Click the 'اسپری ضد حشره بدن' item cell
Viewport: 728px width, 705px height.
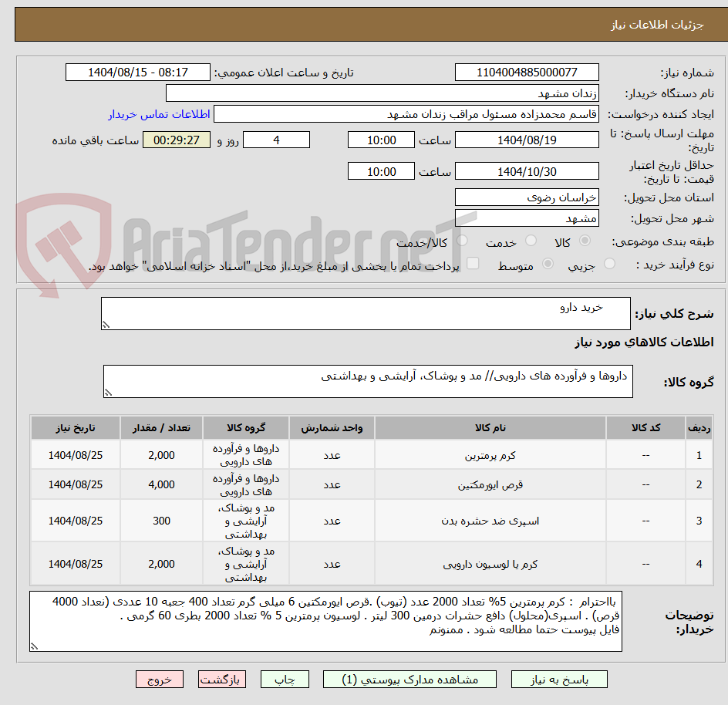coord(490,521)
